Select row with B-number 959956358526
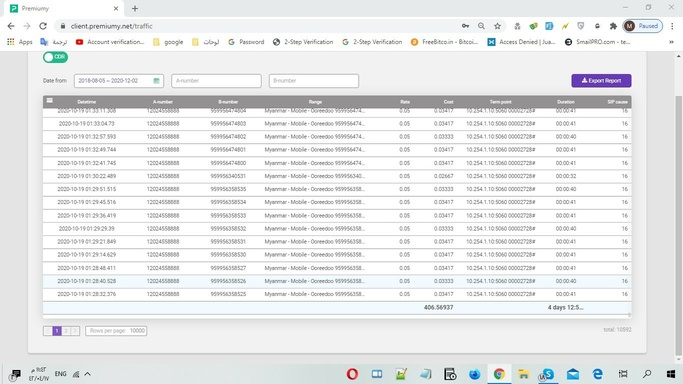The width and height of the screenshot is (683, 384). tap(337, 281)
